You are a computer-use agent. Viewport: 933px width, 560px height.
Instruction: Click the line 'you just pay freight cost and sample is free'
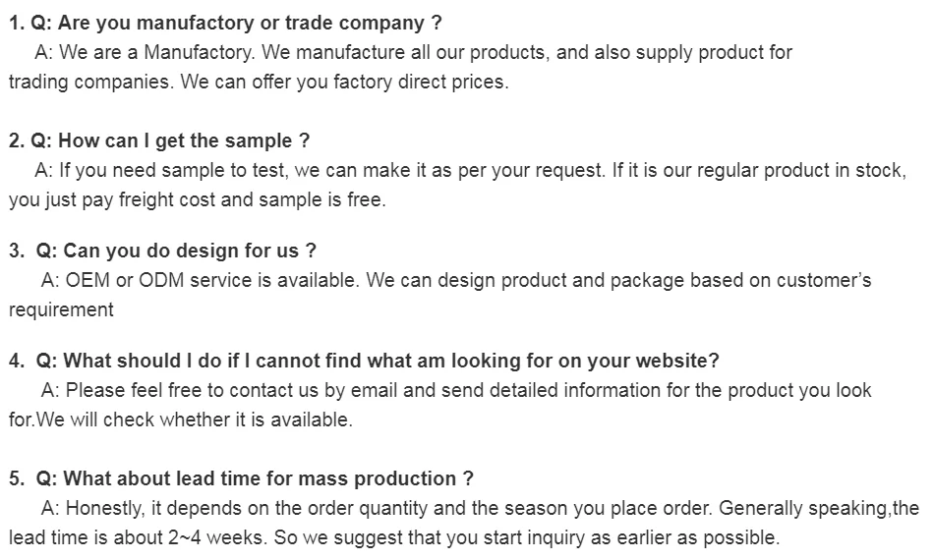198,199
